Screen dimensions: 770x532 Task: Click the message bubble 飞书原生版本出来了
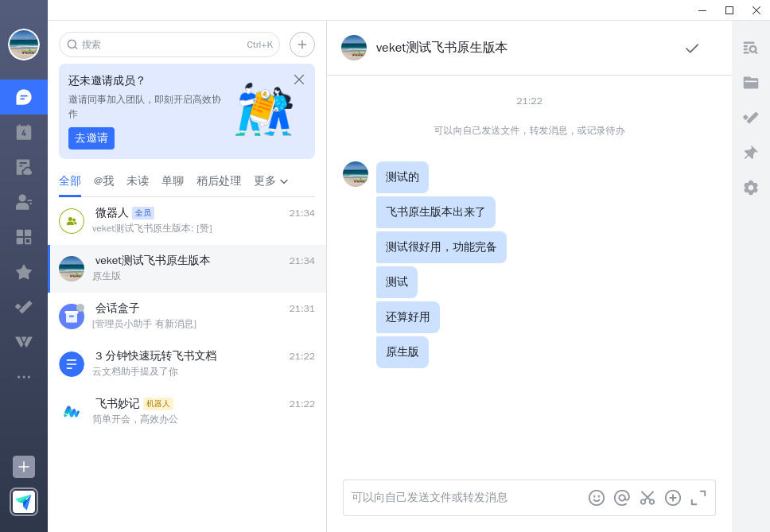point(436,212)
